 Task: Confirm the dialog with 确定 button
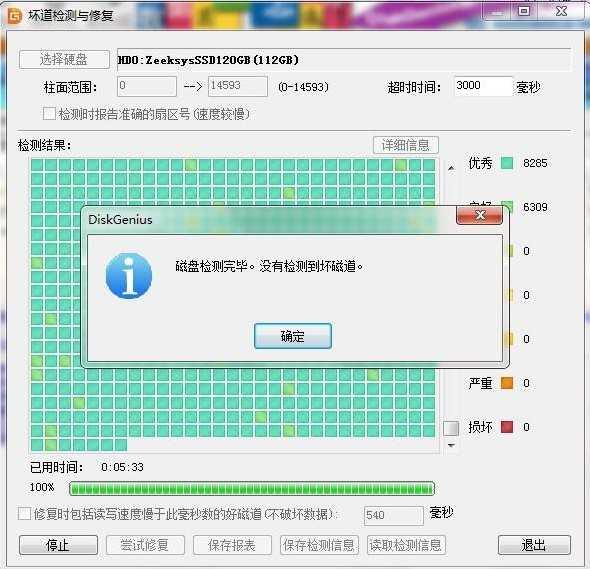click(x=293, y=336)
